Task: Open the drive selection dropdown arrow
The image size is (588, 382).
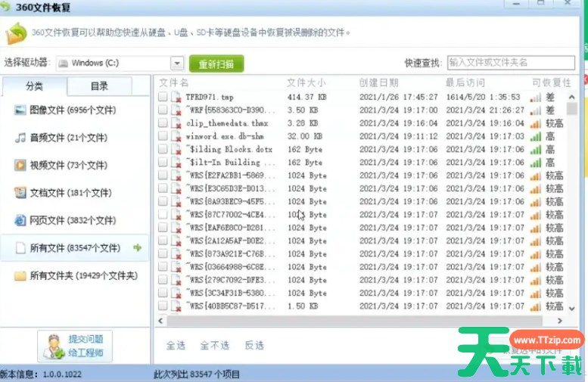Action: click(177, 64)
